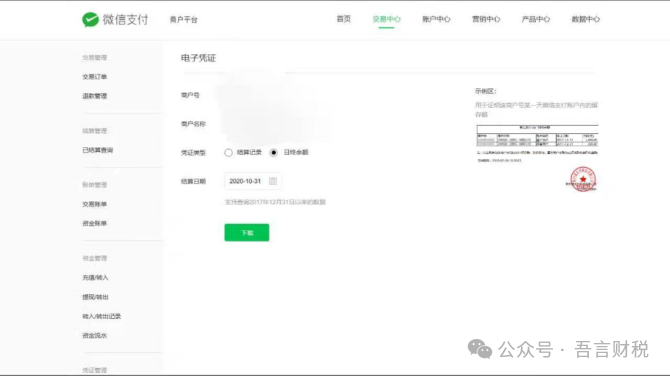Click the date field showing 2020-10-31

pyautogui.click(x=253, y=181)
